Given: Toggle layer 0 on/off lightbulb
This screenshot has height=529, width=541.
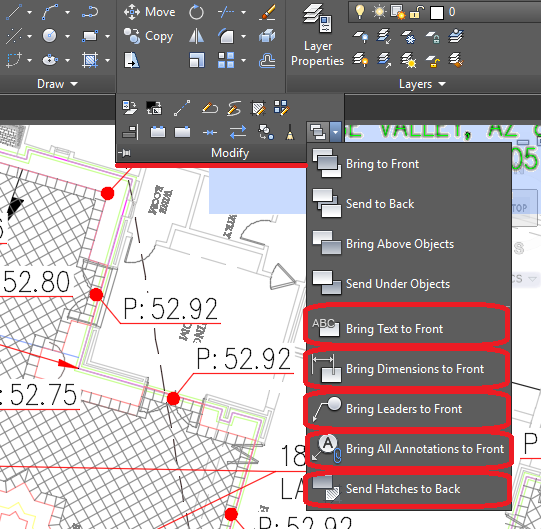Looking at the screenshot, I should click(360, 12).
